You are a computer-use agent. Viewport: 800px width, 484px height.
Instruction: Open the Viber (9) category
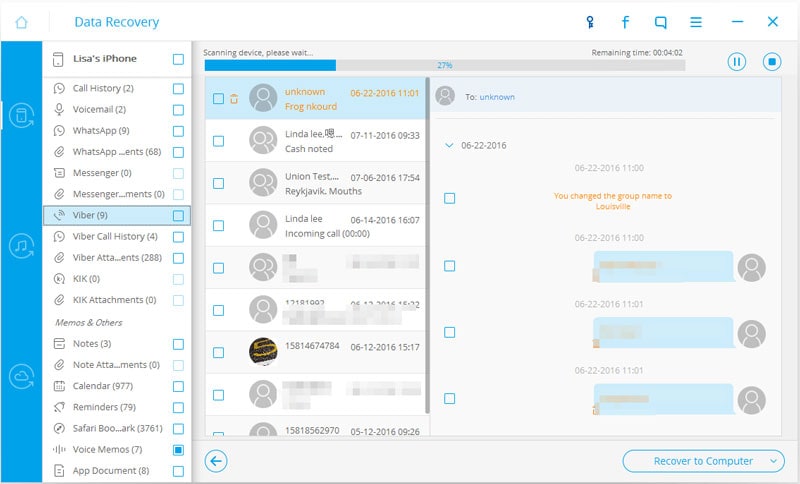coord(117,215)
